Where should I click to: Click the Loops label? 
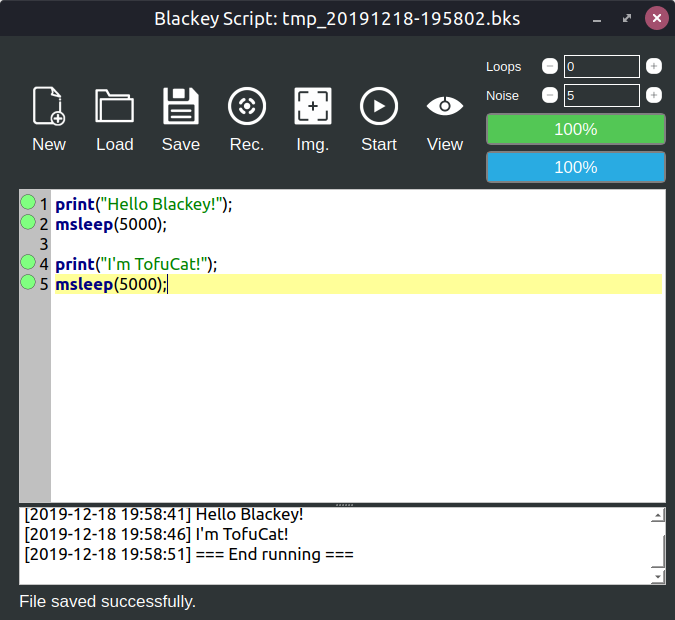503,67
